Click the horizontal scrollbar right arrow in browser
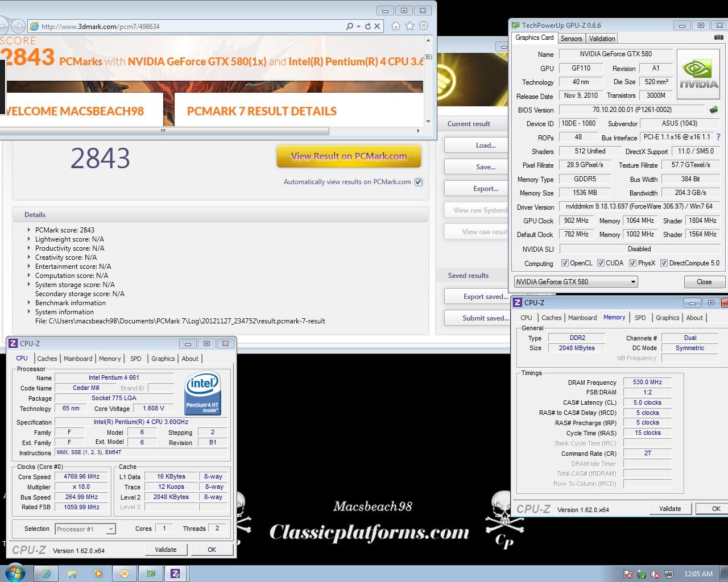Viewport: 728px width, 582px height. point(419,131)
